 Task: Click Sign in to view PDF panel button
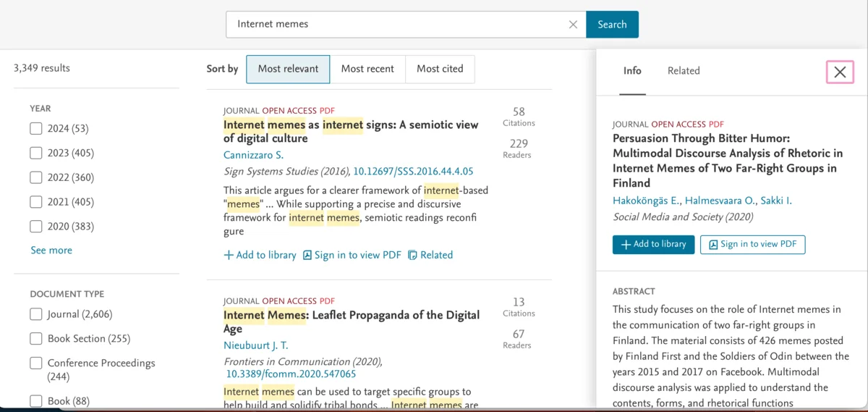point(752,245)
